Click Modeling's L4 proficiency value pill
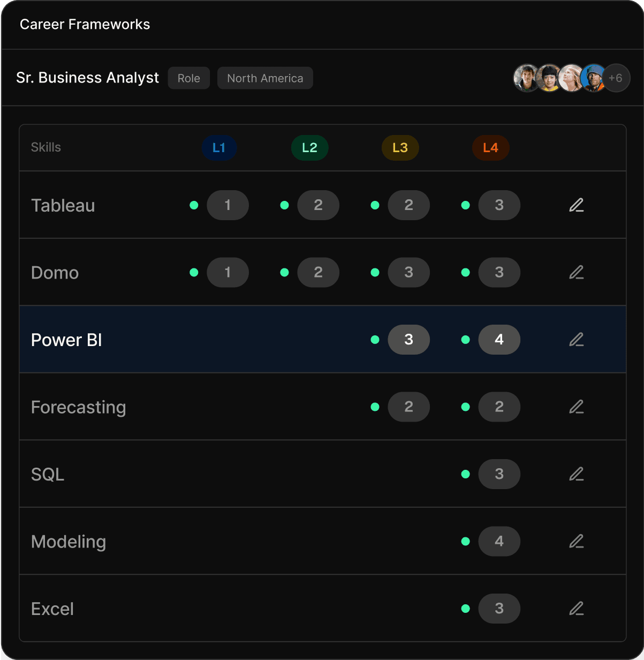 [499, 542]
